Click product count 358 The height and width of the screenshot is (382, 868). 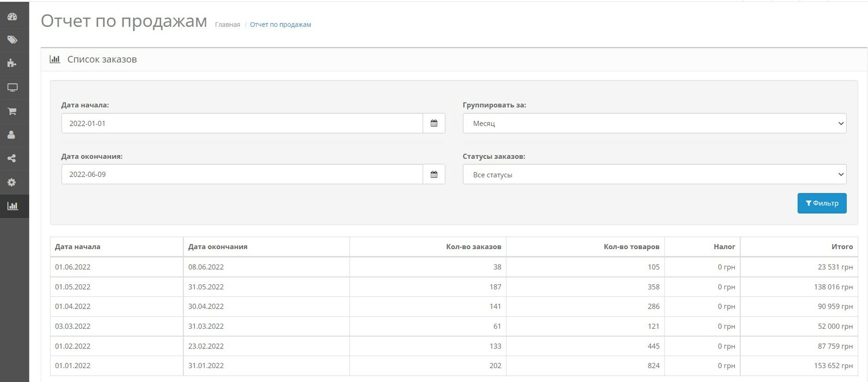coord(654,286)
